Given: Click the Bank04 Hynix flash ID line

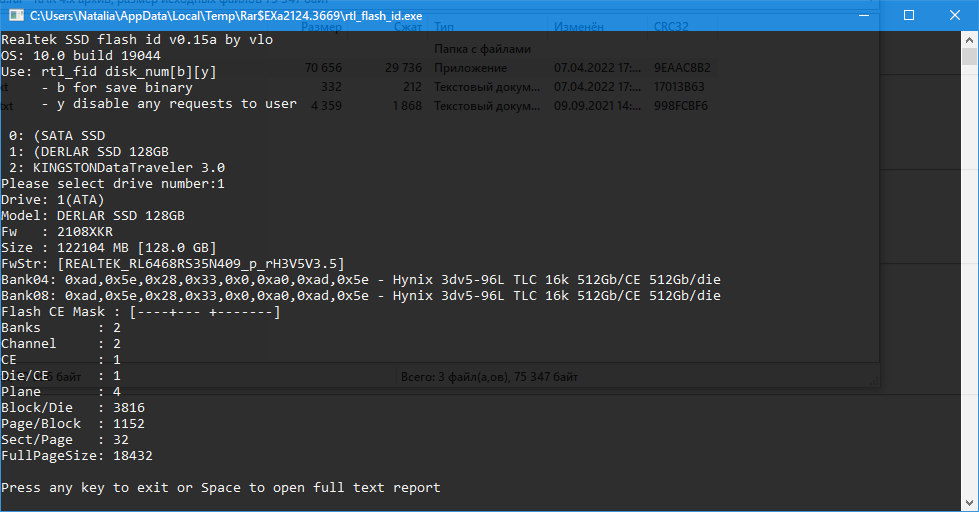Looking at the screenshot, I should tap(361, 280).
